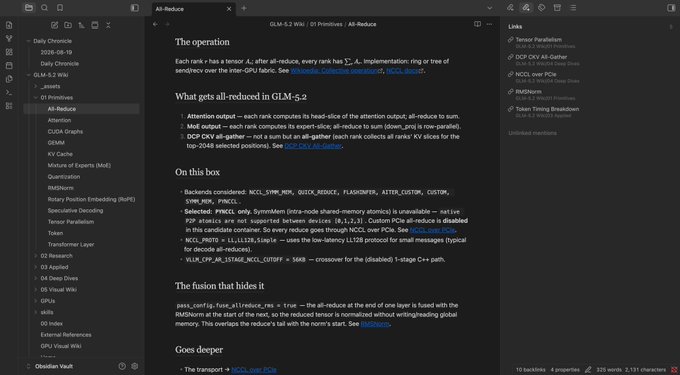Open Obsidian settings gear

click(134, 366)
